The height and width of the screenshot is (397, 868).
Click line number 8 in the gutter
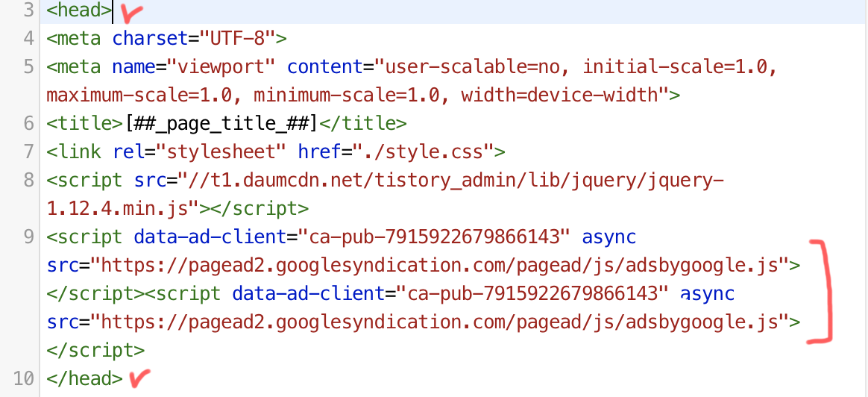(x=29, y=180)
